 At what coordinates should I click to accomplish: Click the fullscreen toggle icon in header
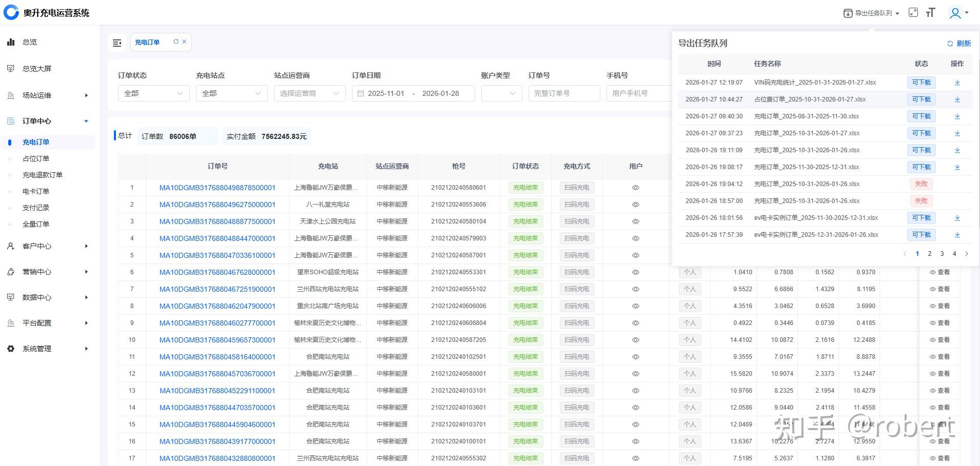(913, 13)
